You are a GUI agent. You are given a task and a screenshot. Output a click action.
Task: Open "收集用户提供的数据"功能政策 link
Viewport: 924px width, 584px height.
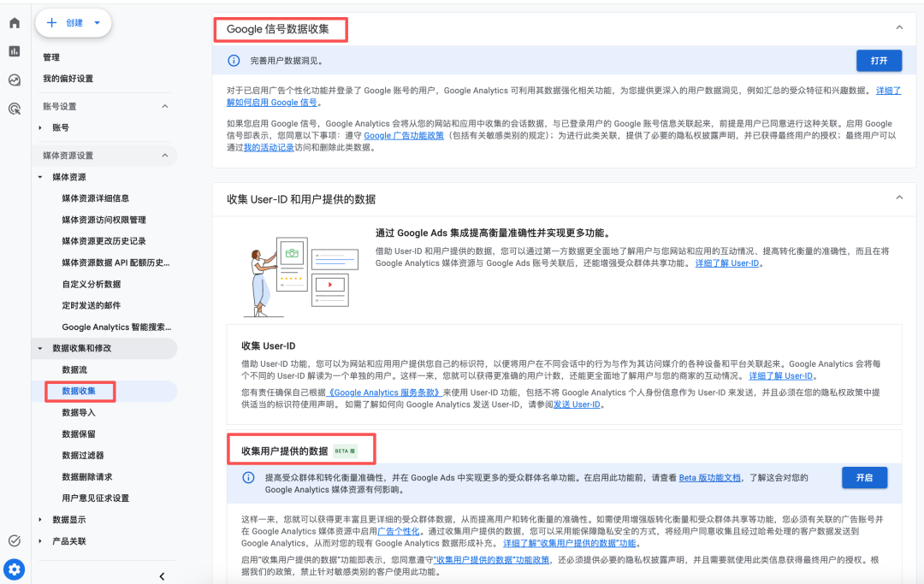click(x=491, y=560)
